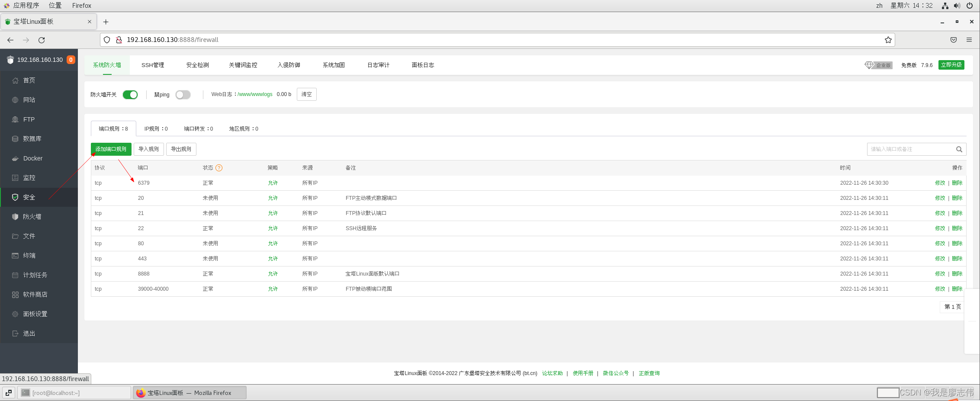This screenshot has width=980, height=401.
Task: Click the 退出 logout icon
Action: pyautogui.click(x=15, y=334)
